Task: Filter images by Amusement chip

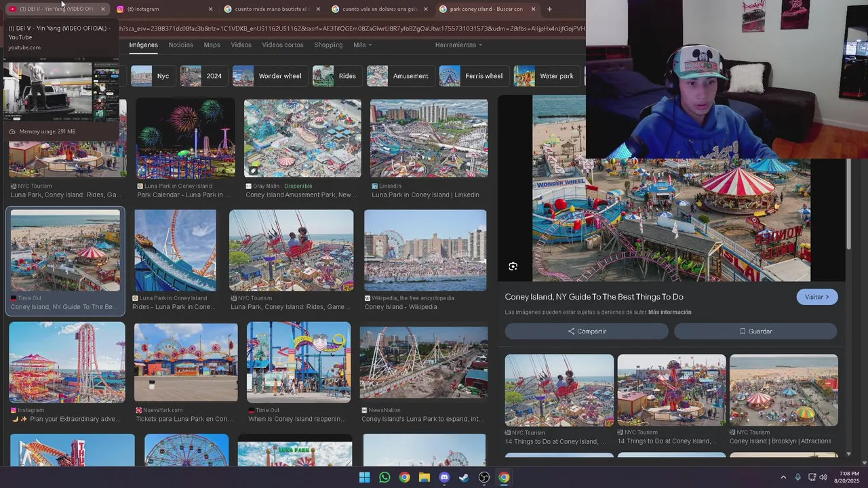Action: [400, 76]
